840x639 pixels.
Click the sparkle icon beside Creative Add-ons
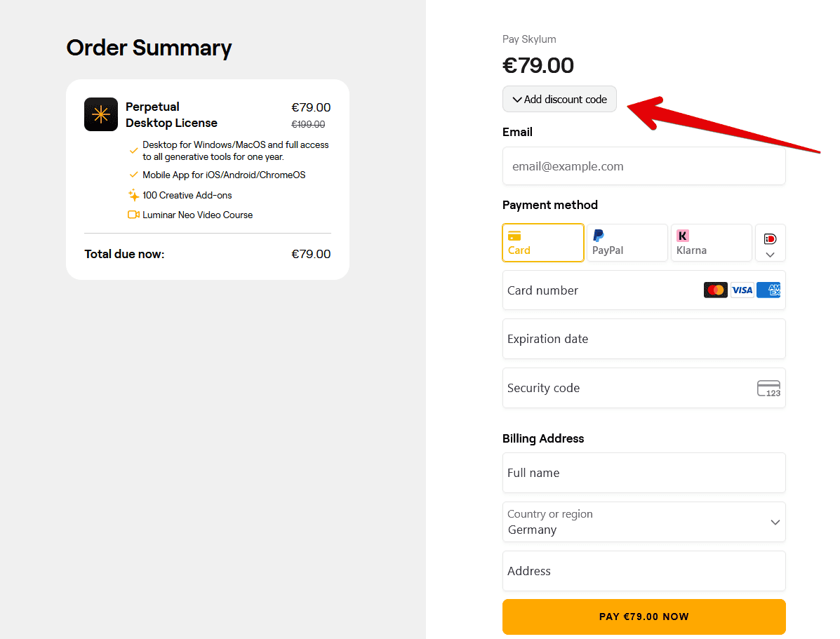point(133,195)
